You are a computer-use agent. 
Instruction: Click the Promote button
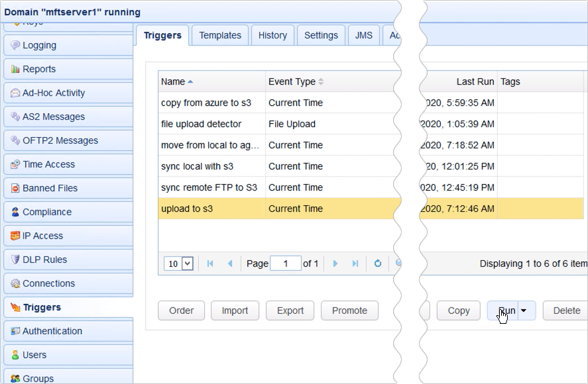point(349,311)
